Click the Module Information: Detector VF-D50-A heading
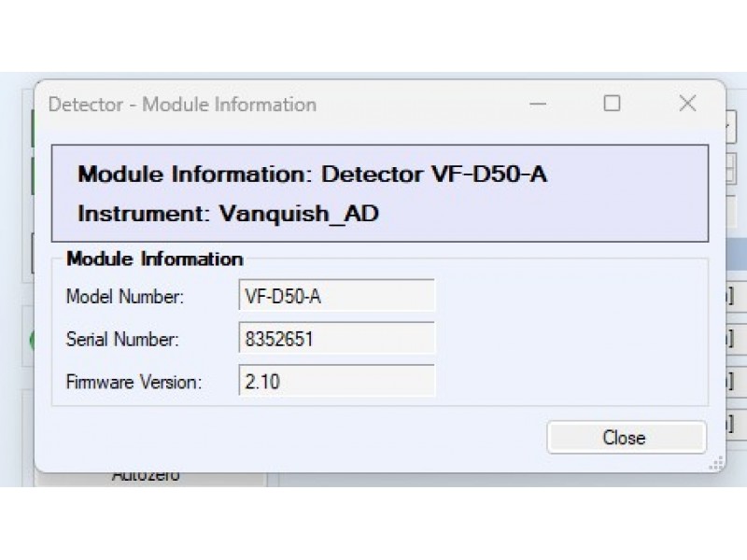This screenshot has height=560, width=747. click(313, 174)
